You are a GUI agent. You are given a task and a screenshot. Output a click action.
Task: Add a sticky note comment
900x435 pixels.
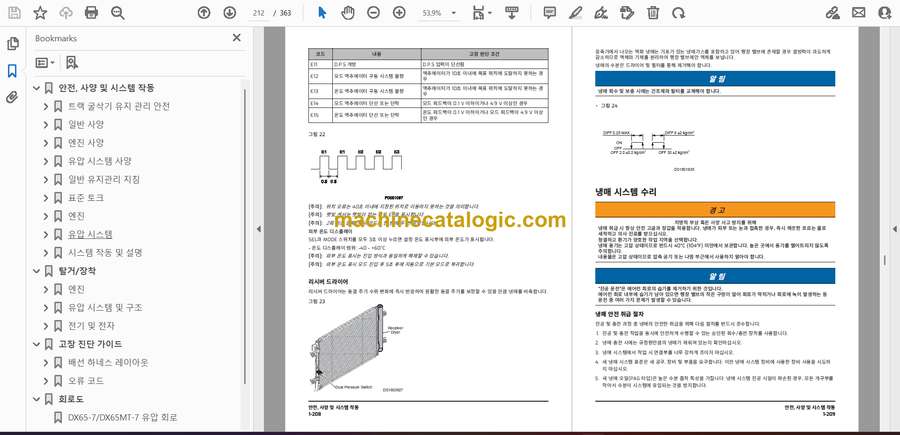point(550,13)
